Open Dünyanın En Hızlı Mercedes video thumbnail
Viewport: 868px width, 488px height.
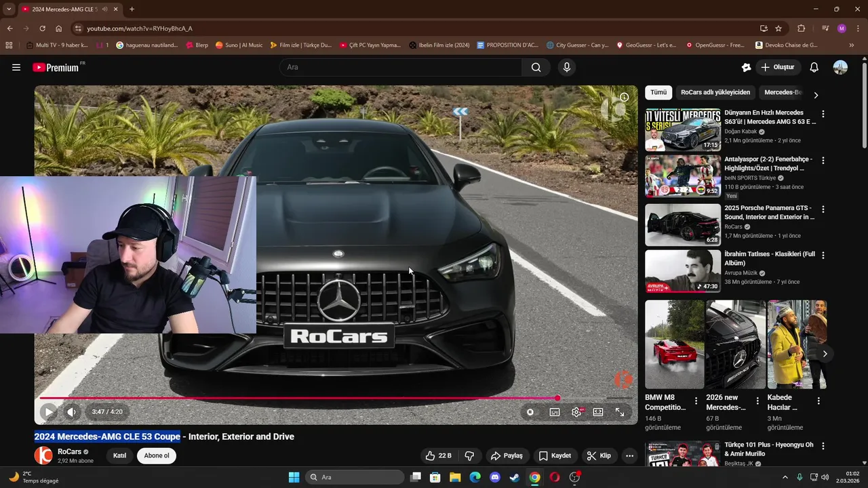click(683, 129)
